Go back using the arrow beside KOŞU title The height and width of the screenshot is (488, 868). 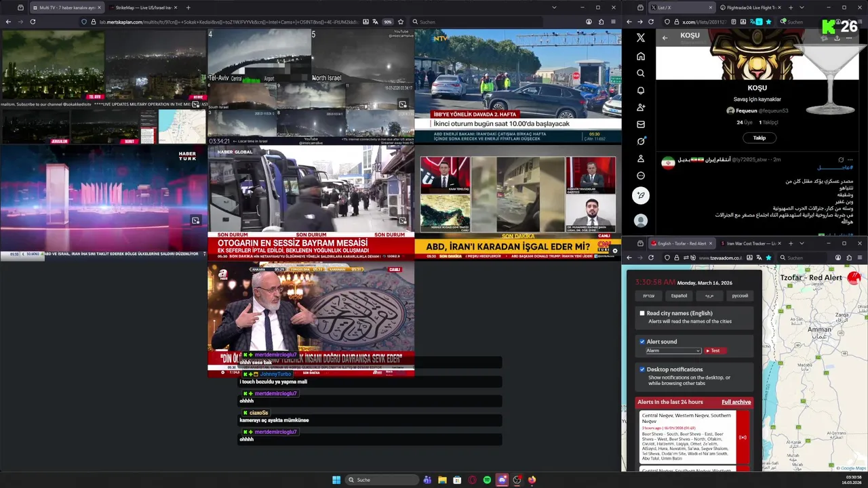(665, 38)
